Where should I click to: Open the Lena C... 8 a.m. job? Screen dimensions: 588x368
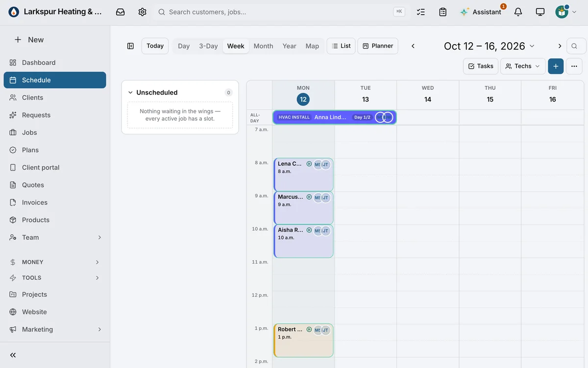(303, 175)
